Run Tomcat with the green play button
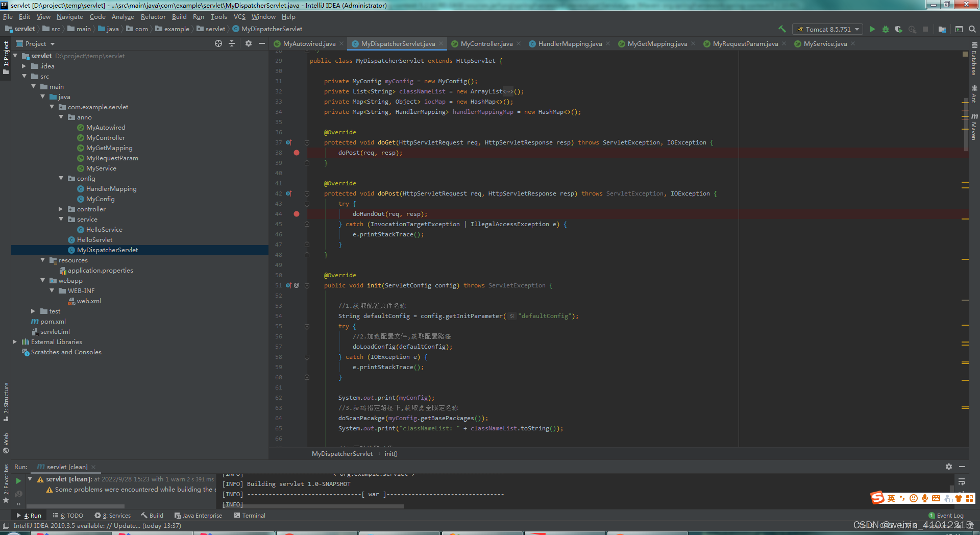The width and height of the screenshot is (980, 535). pos(872,29)
